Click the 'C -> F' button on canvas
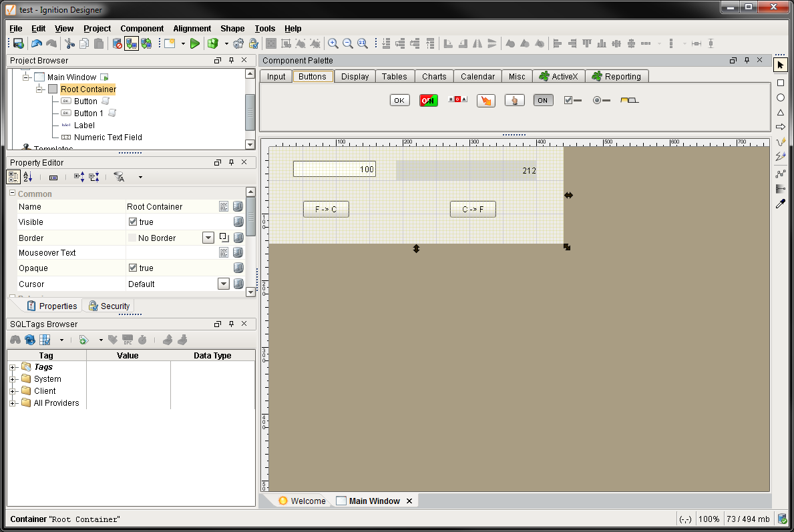The height and width of the screenshot is (532, 794). click(473, 209)
